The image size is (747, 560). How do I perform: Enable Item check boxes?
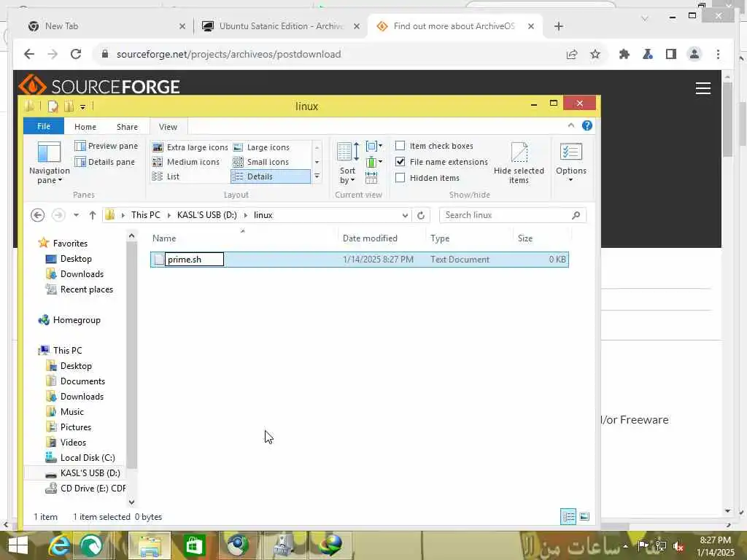pyautogui.click(x=400, y=146)
